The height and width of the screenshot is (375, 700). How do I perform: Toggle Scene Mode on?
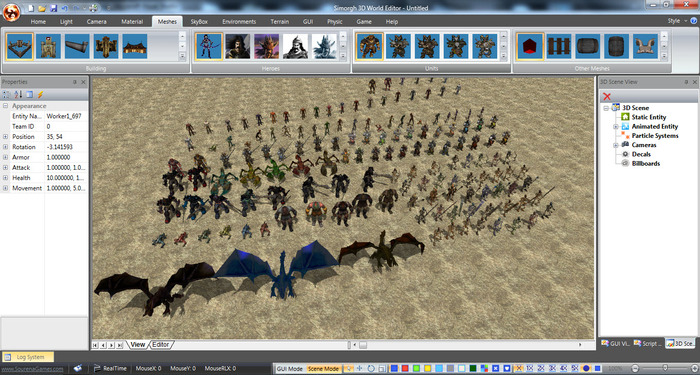(324, 369)
